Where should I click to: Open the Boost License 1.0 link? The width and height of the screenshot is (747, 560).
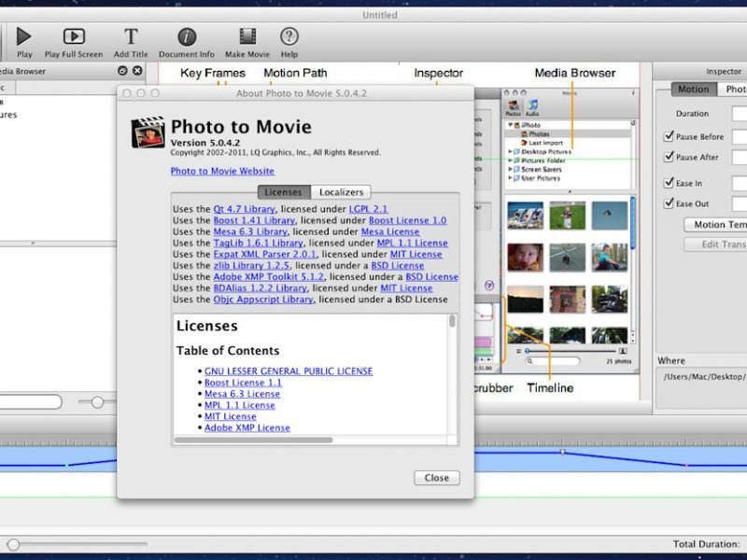[408, 220]
